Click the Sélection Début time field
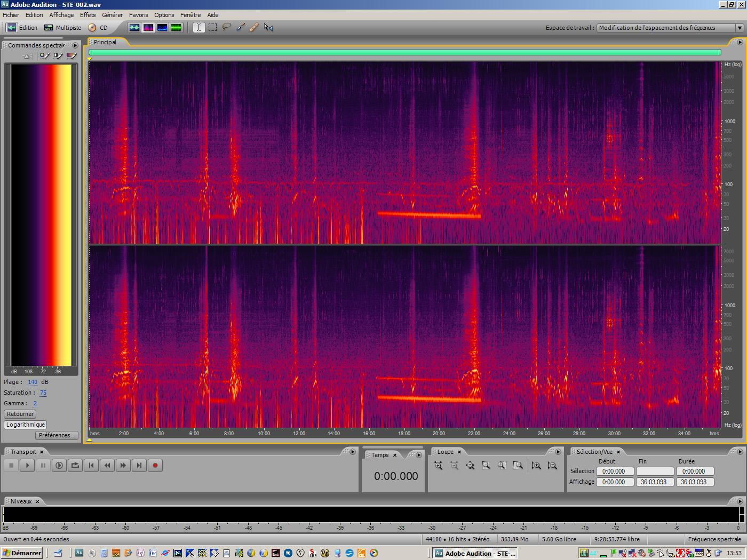The image size is (747, 560). pos(615,471)
